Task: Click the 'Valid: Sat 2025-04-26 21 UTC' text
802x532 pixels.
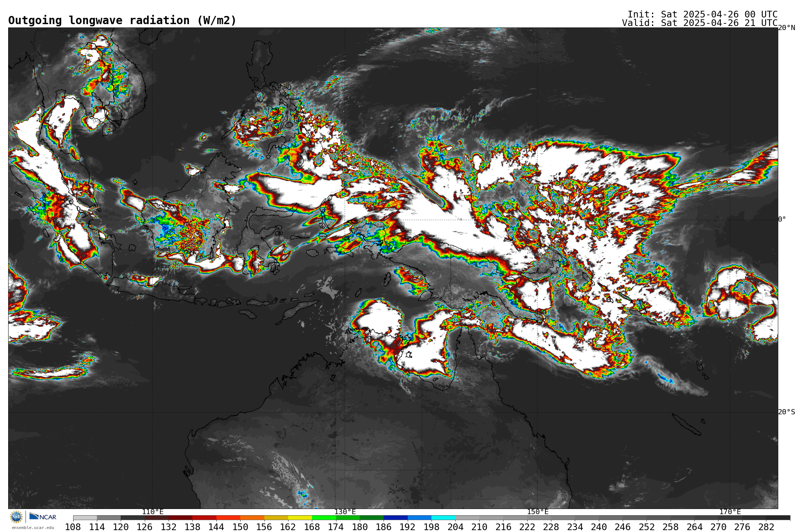Action: coord(700,23)
